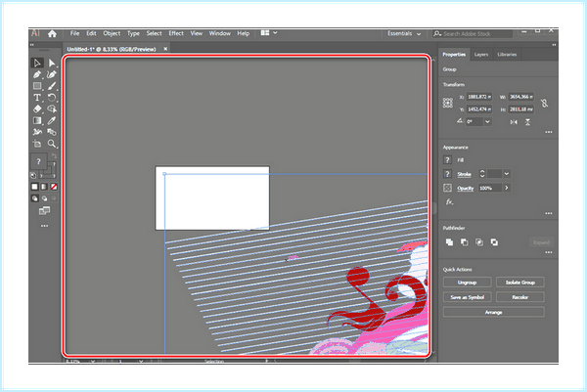
Task: Open the fx effects icon
Action: (450, 202)
